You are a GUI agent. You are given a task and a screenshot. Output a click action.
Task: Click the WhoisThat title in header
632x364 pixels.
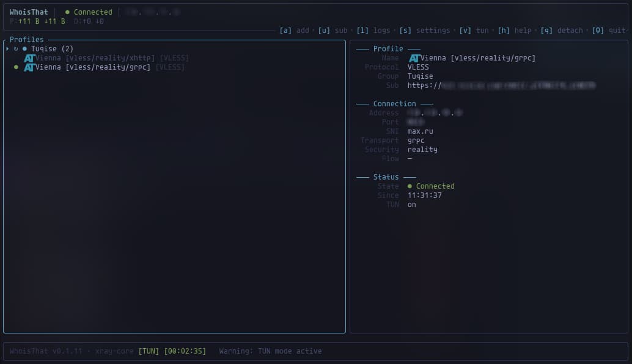[x=29, y=12]
